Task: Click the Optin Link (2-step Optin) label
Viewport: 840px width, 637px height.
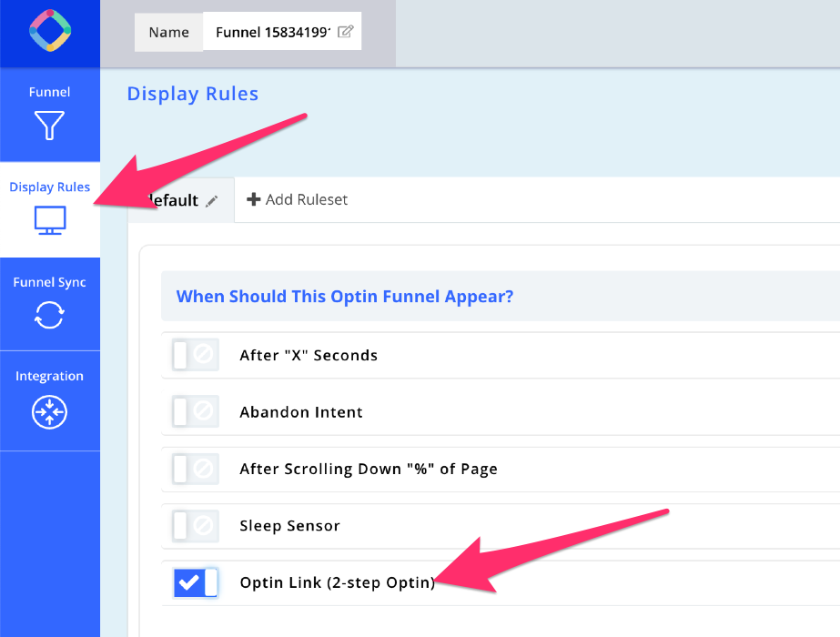Action: tap(337, 583)
